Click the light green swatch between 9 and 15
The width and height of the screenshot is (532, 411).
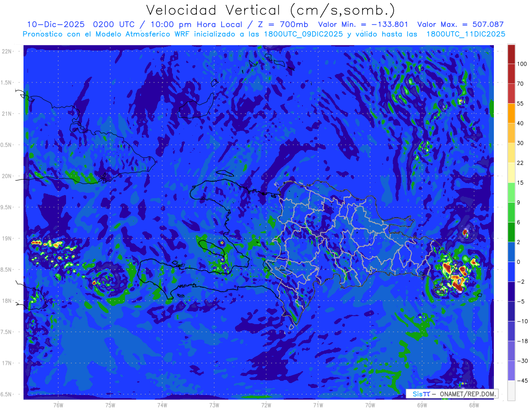[511, 192]
